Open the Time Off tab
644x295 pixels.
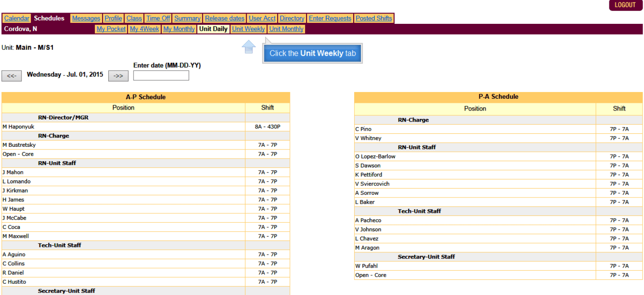click(x=158, y=18)
